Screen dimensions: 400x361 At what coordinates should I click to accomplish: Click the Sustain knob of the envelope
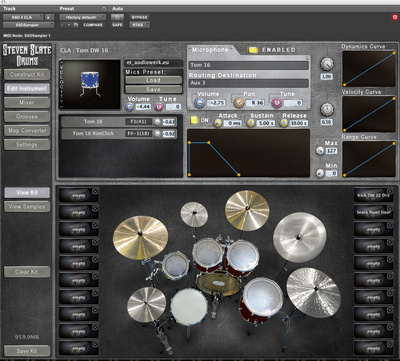(251, 123)
